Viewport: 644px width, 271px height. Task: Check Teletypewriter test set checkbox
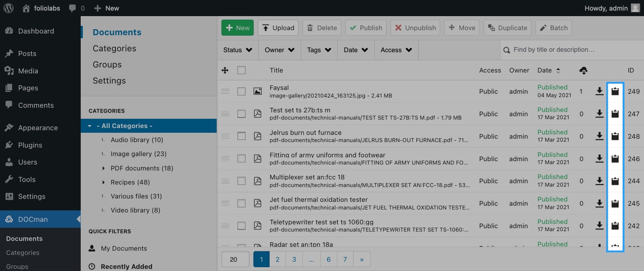[x=241, y=226]
